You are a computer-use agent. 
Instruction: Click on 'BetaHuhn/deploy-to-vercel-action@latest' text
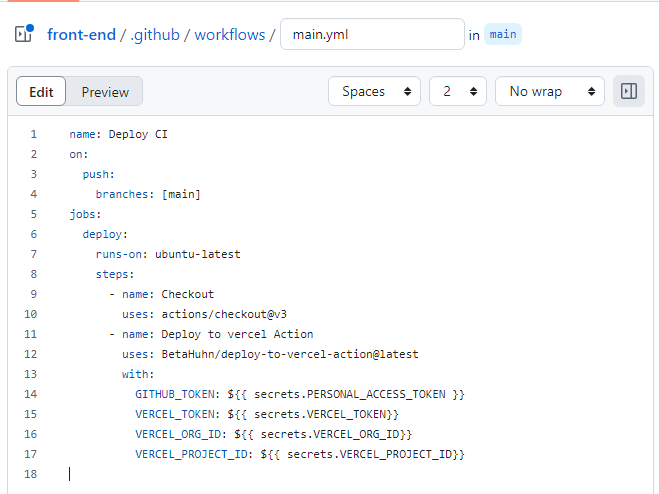tap(290, 354)
